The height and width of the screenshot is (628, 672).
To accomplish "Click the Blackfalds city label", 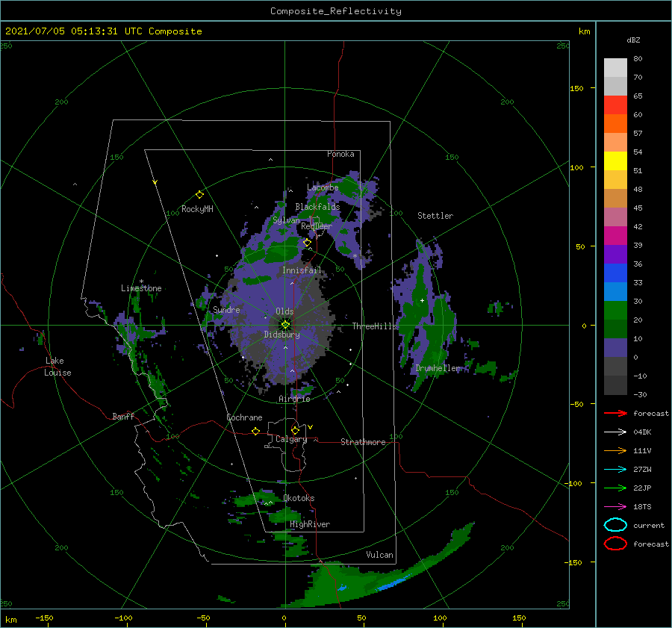I will tap(317, 207).
